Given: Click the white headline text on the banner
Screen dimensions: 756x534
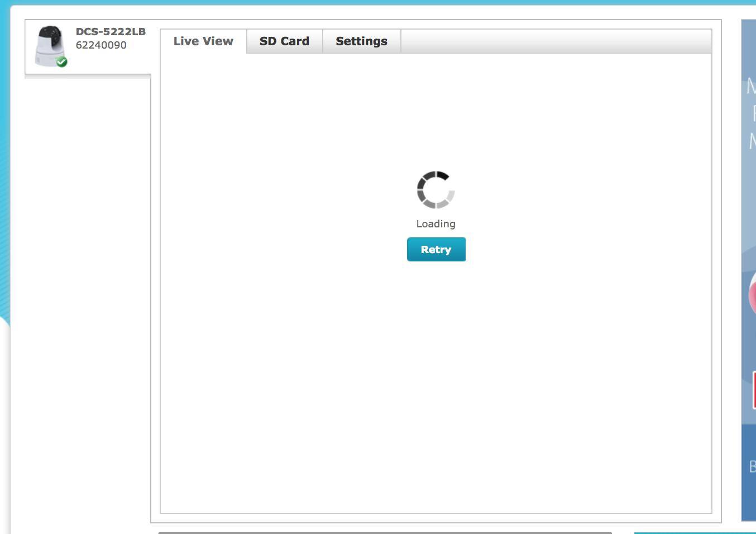Looking at the screenshot, I should tap(751, 112).
